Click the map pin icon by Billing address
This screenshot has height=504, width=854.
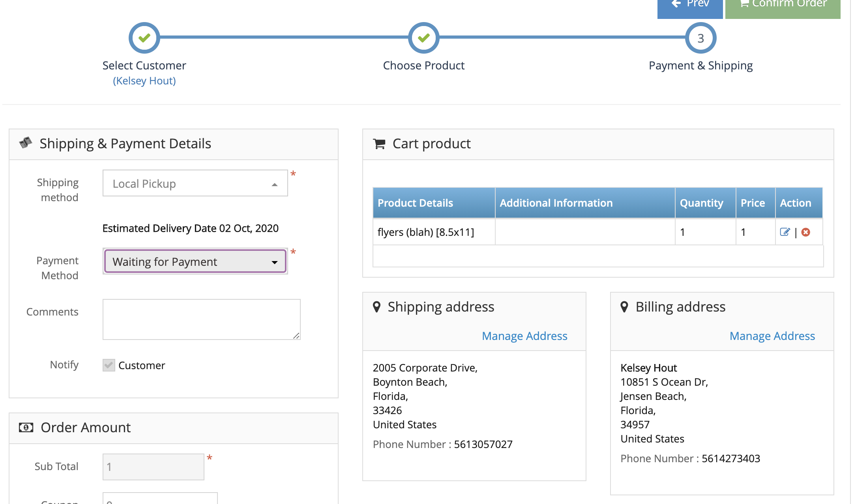click(624, 307)
